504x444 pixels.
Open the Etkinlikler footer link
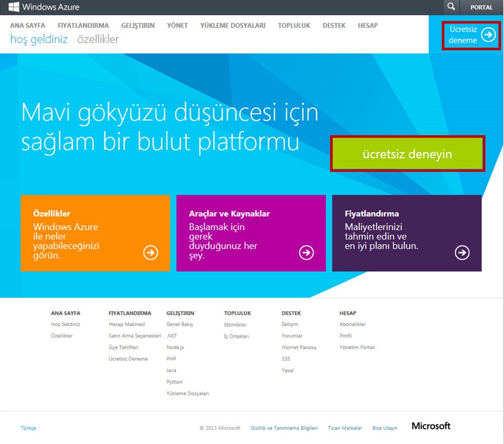point(235,325)
